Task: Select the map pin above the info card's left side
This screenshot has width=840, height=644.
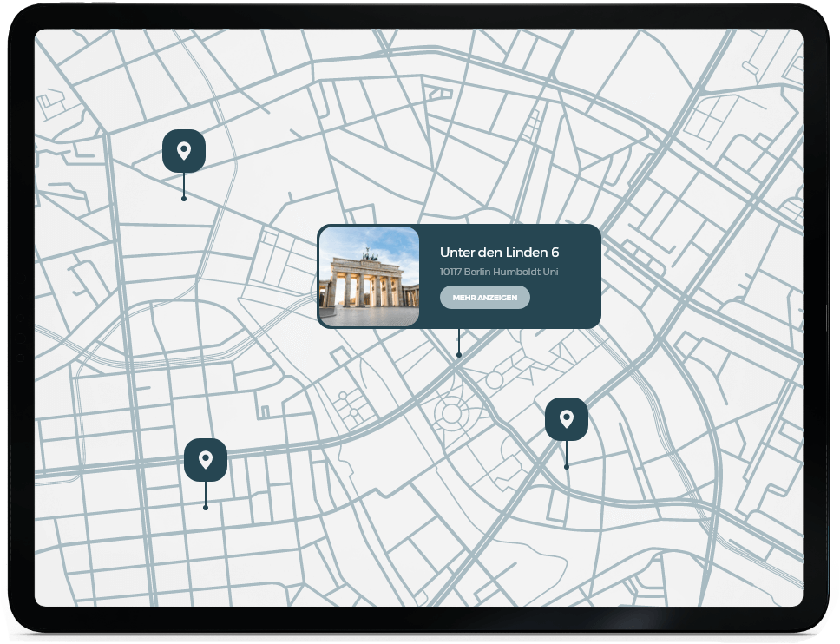Action: tap(184, 151)
